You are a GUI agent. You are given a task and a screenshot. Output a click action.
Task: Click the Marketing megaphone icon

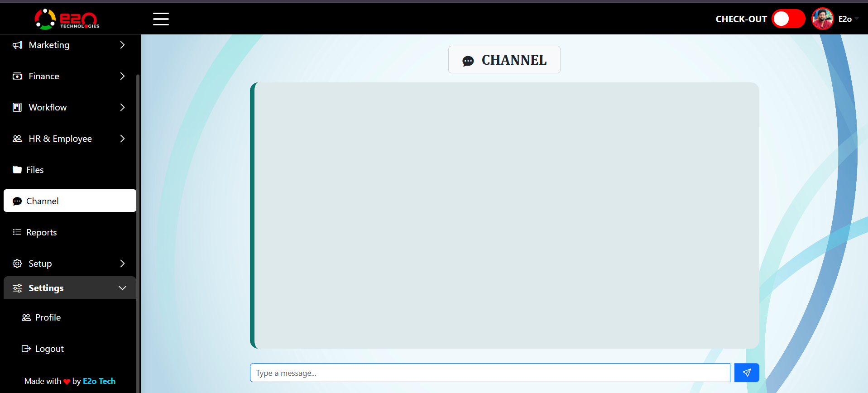17,45
